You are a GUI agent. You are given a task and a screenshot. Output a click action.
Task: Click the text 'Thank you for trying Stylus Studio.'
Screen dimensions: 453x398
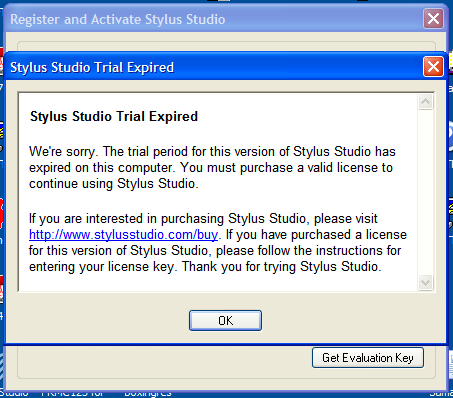click(x=282, y=267)
